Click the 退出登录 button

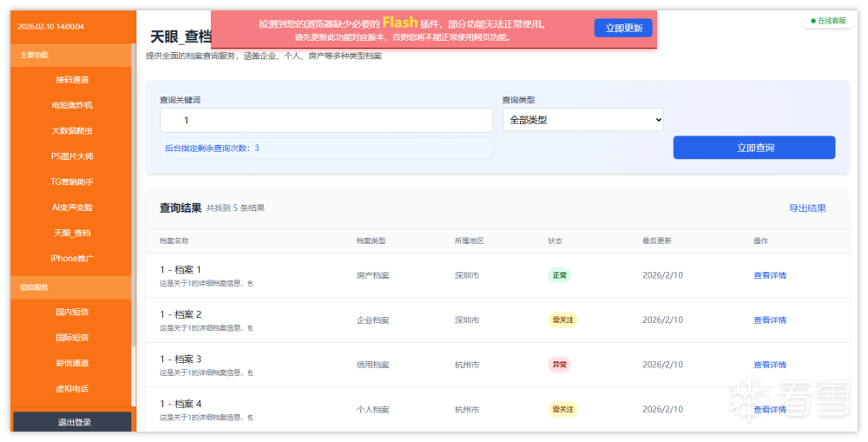point(73,422)
